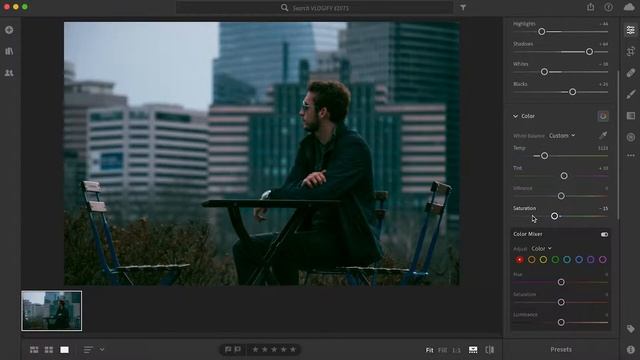This screenshot has width=640, height=360.
Task: Open the Info panel icon
Action: [x=631, y=349]
